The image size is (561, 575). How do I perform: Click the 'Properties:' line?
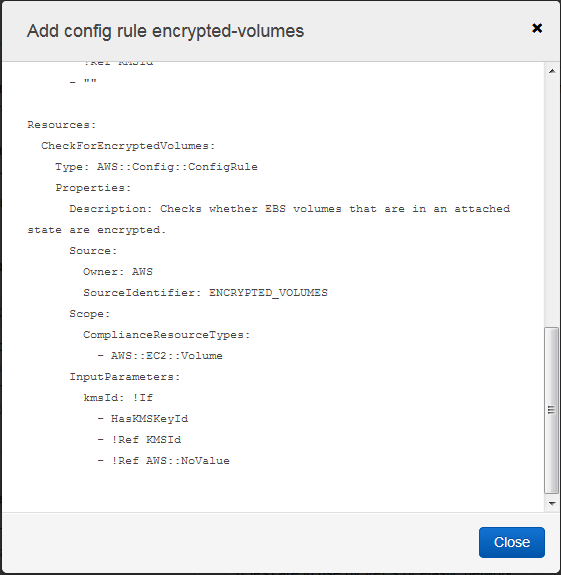[x=93, y=188]
